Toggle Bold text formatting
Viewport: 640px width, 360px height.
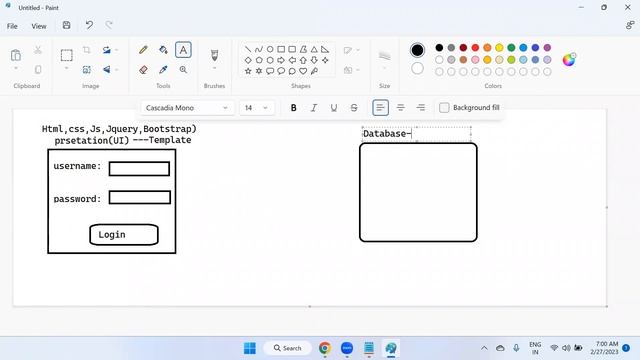pyautogui.click(x=293, y=108)
